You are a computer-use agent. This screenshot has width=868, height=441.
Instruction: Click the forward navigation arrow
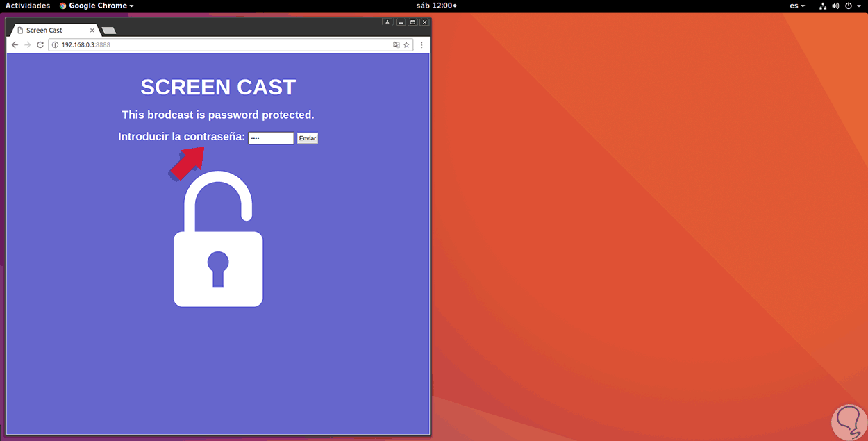point(27,44)
